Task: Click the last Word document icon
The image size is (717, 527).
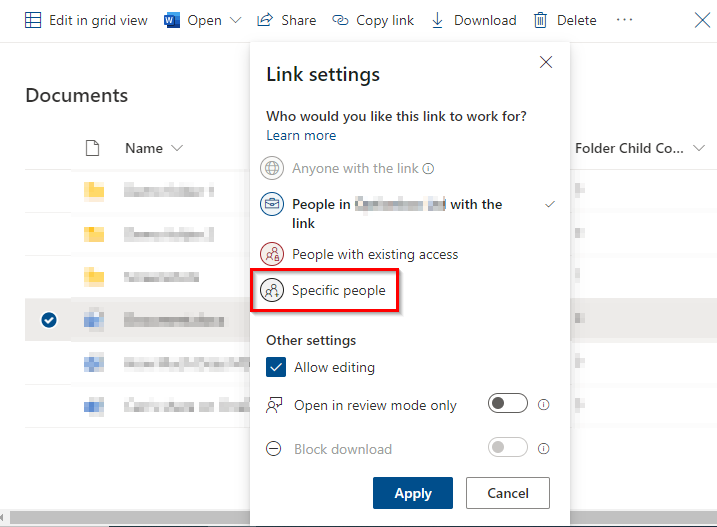Action: click(94, 406)
